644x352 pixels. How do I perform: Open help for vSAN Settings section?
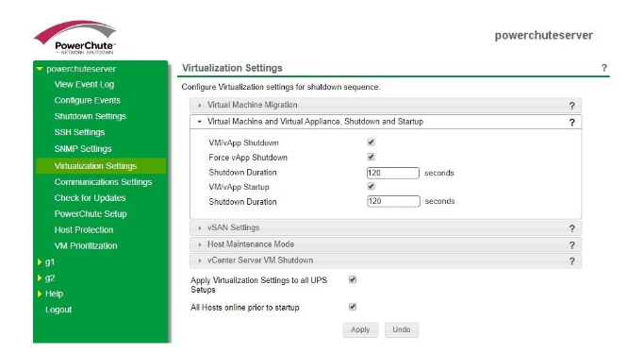pyautogui.click(x=571, y=228)
